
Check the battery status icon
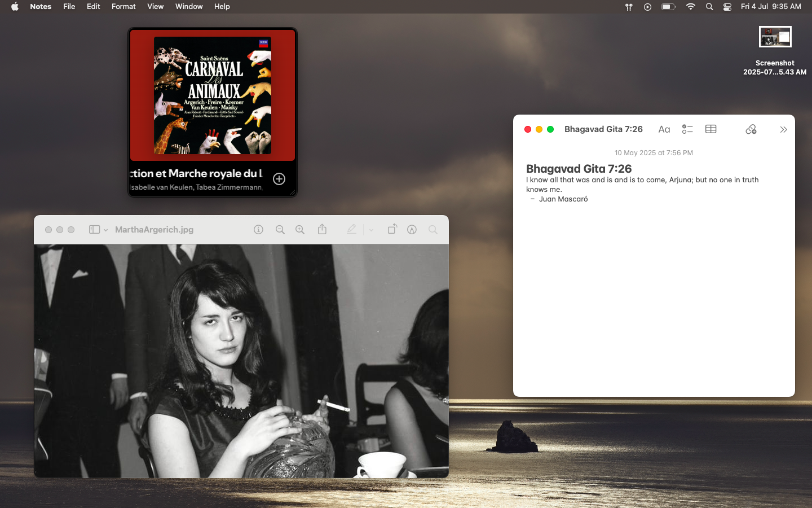tap(668, 7)
